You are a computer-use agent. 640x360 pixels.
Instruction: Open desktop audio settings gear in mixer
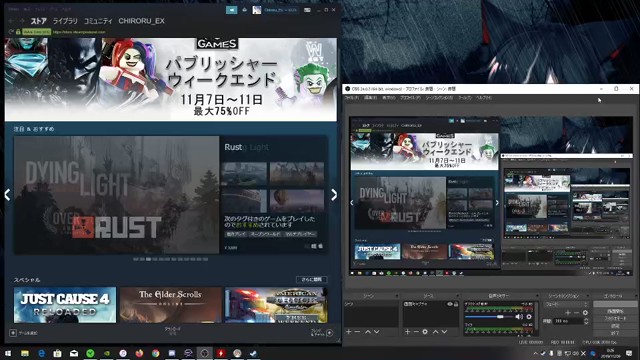529,317
